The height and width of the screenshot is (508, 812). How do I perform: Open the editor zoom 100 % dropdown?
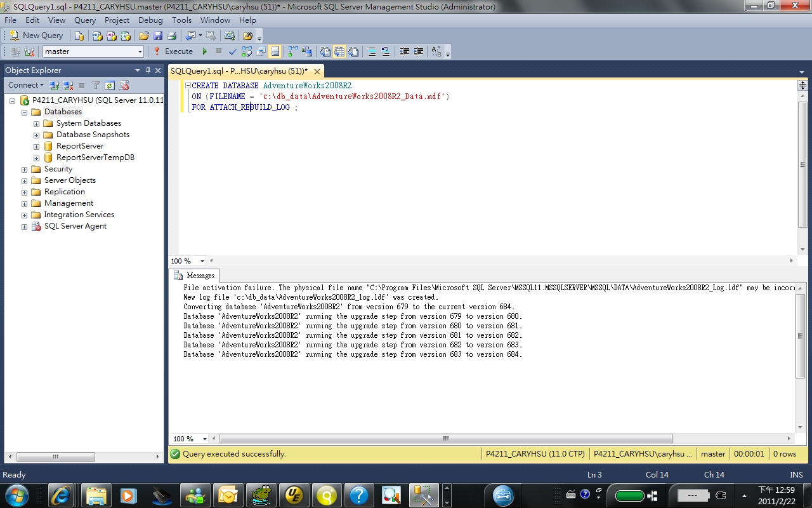pos(203,261)
